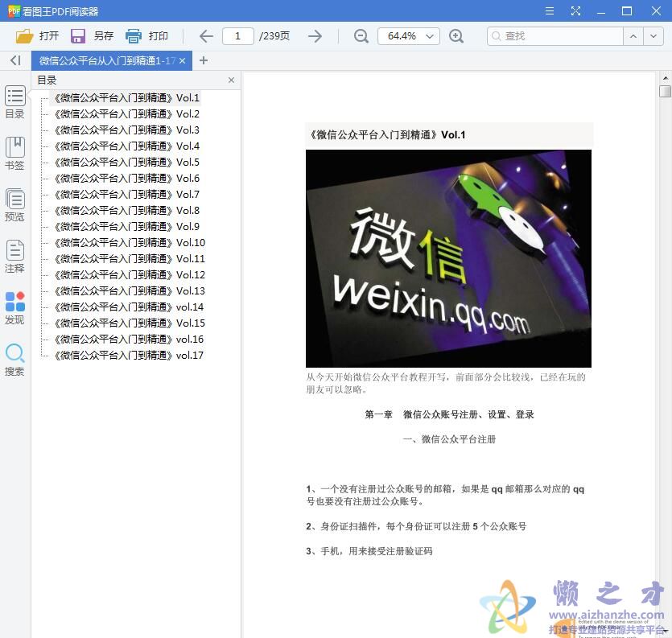Toggle fullscreen mode in title bar
672x638 pixels.
click(575, 11)
